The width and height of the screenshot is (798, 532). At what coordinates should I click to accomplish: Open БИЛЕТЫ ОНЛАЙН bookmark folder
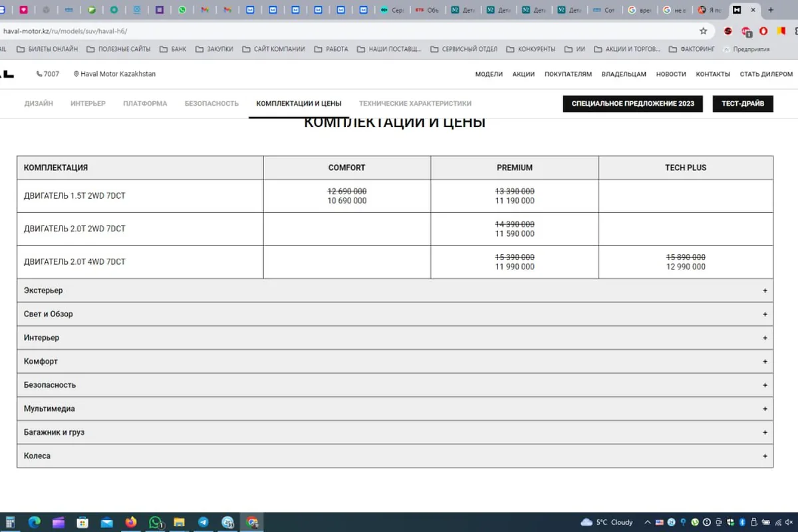click(47, 49)
